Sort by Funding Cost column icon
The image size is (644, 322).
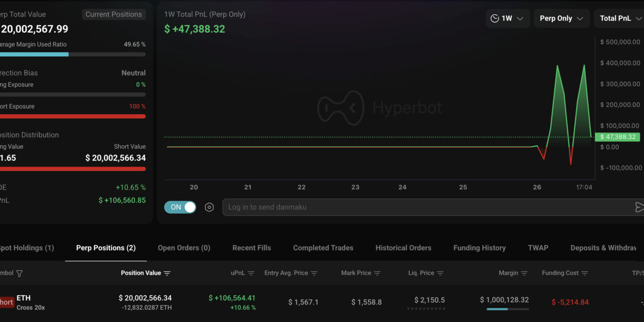pyautogui.click(x=585, y=273)
